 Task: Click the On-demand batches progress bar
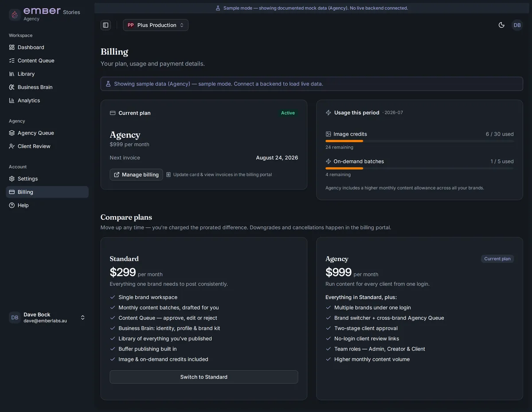pyautogui.click(x=419, y=168)
